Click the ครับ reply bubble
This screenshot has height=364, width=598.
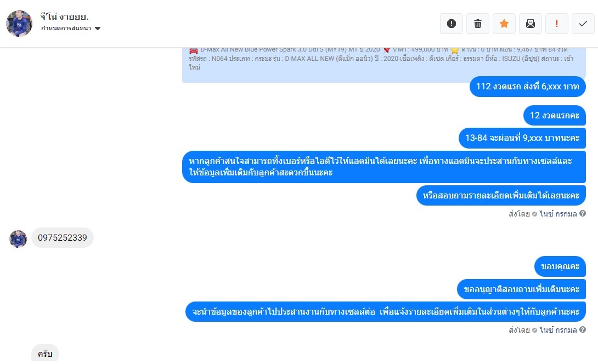click(45, 354)
